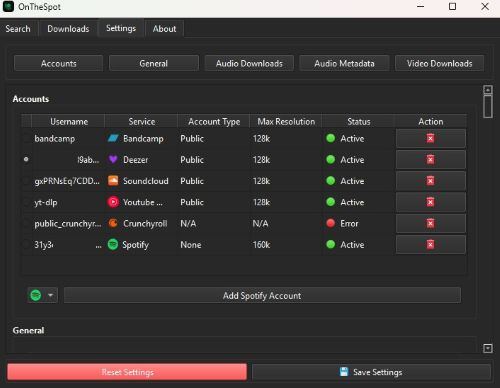Screen dimensions: 500x388
Task: Select the Soundcloud account radio button
Action: point(26,181)
